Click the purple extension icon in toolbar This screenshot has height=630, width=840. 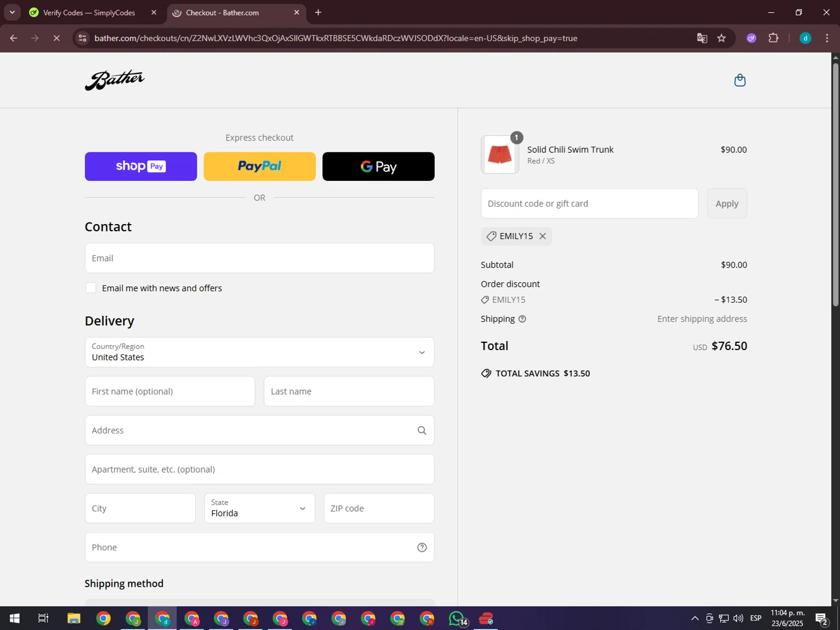752,38
